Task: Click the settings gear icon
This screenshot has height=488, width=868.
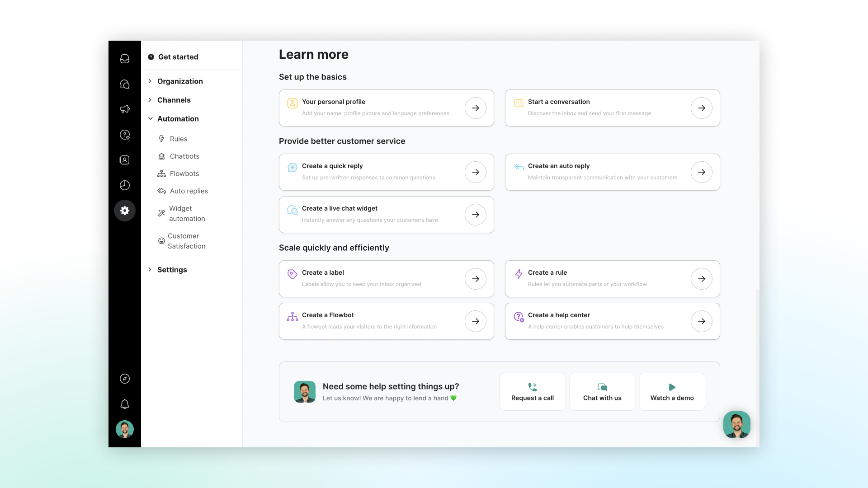Action: (x=125, y=211)
